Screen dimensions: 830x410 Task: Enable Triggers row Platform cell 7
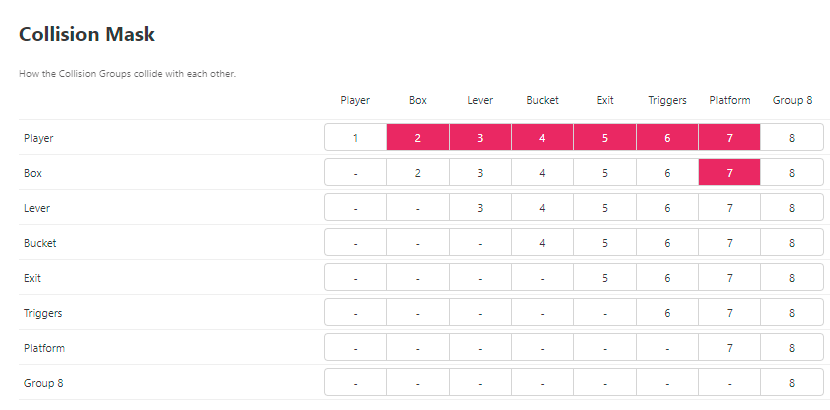tap(730, 313)
